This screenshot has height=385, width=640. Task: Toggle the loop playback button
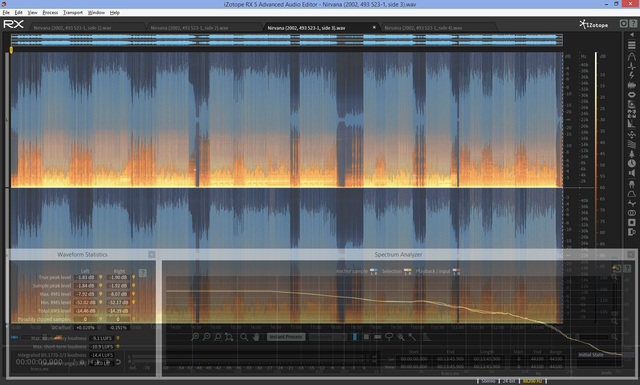pyautogui.click(x=118, y=362)
